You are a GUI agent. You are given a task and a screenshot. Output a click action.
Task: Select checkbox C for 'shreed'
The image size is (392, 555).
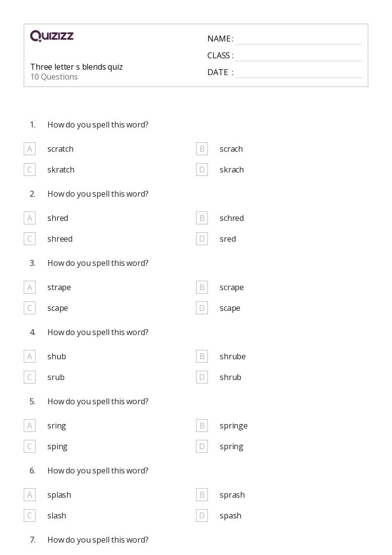pyautogui.click(x=30, y=239)
